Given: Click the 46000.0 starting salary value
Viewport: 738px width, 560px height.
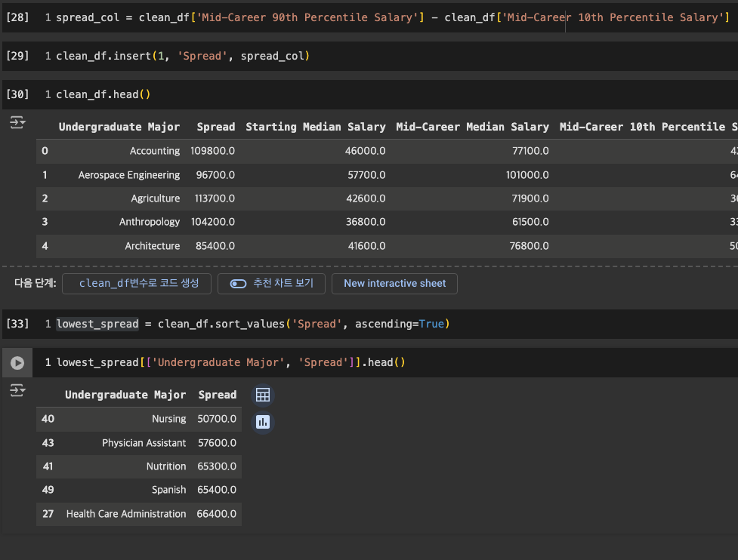Looking at the screenshot, I should tap(366, 151).
